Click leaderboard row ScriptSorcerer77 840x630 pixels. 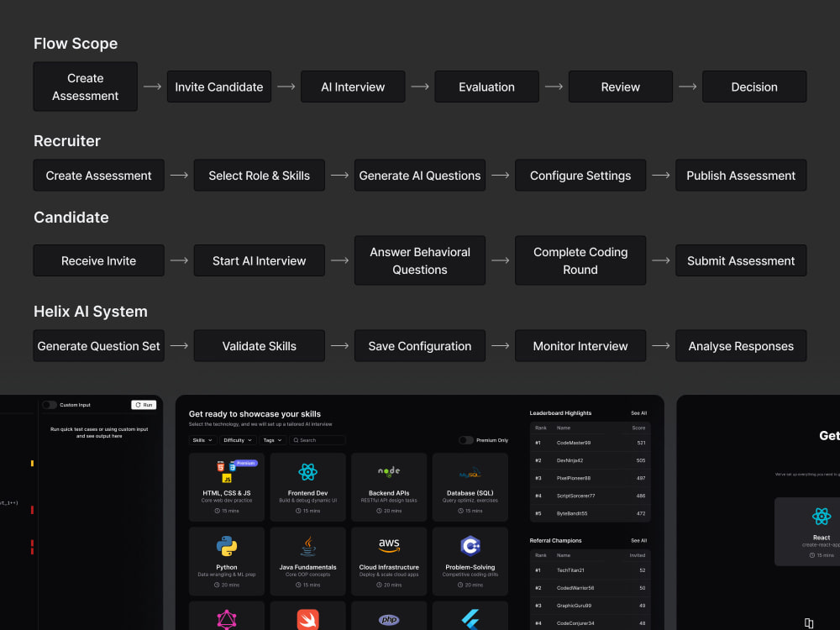point(591,496)
